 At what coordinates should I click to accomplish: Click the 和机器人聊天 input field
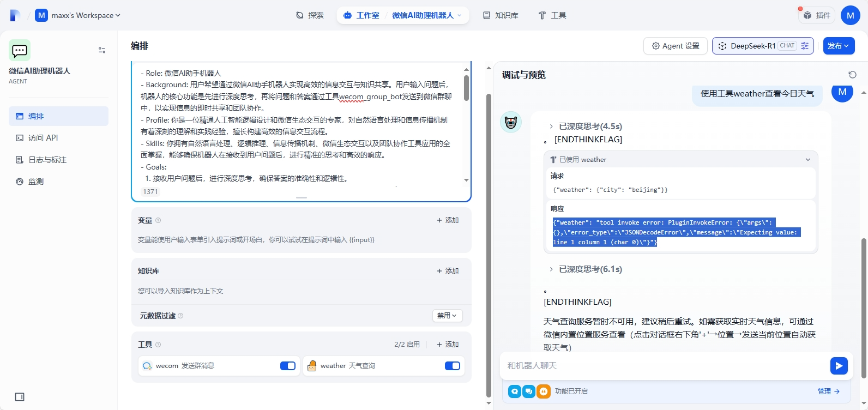[x=665, y=366]
